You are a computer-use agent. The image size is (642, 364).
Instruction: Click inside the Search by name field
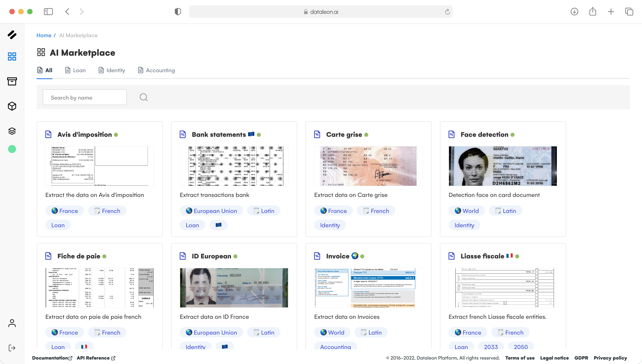pyautogui.click(x=84, y=97)
